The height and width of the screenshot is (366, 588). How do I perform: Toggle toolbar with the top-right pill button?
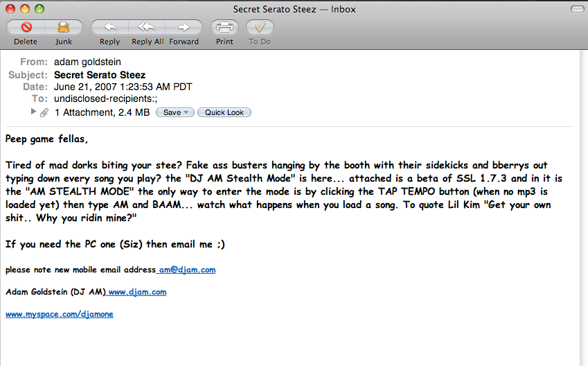(x=577, y=9)
